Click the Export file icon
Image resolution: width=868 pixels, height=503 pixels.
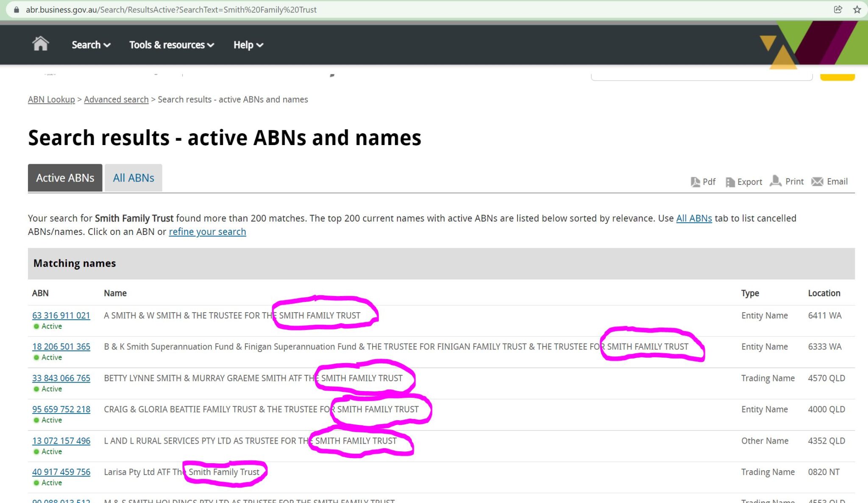[x=730, y=182]
